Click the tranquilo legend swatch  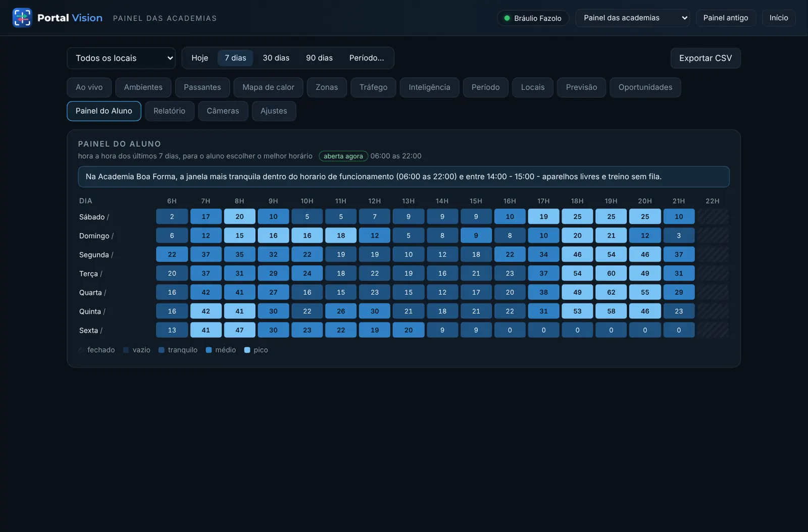click(161, 350)
